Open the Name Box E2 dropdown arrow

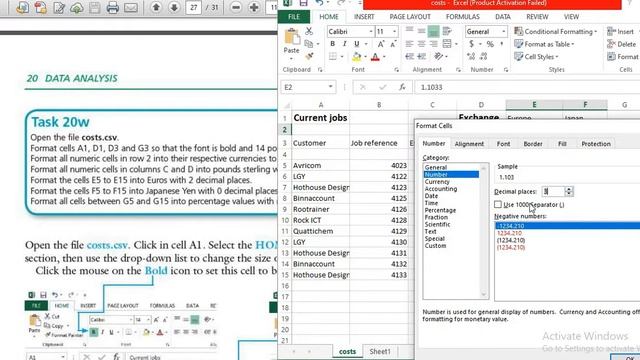click(x=330, y=87)
